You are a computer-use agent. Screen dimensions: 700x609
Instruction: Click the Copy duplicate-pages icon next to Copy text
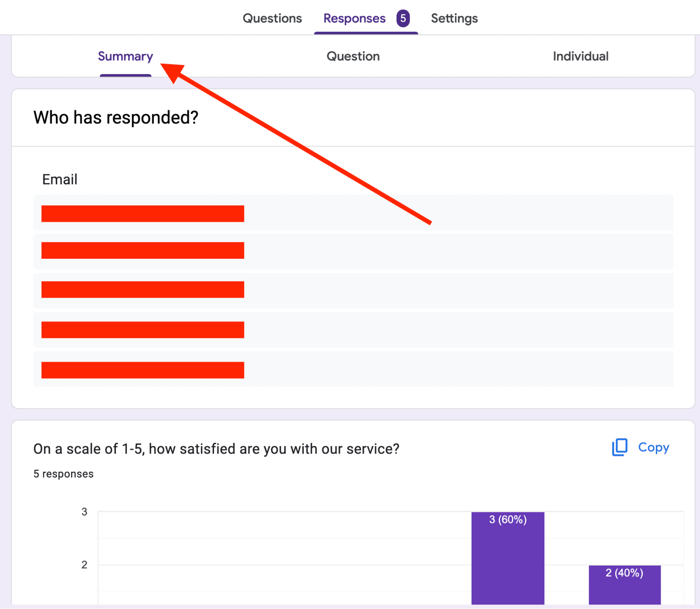[x=619, y=447]
